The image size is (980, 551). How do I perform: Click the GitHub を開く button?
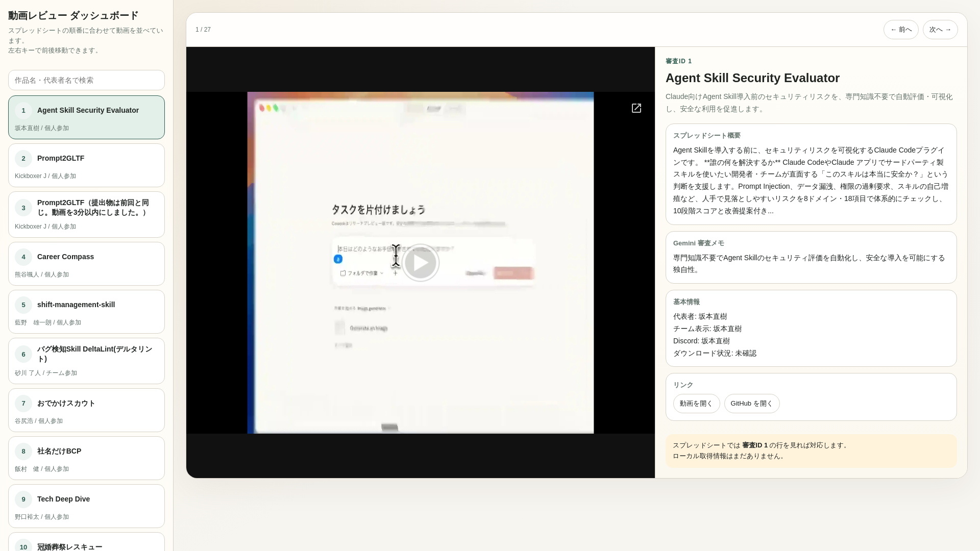(x=752, y=404)
